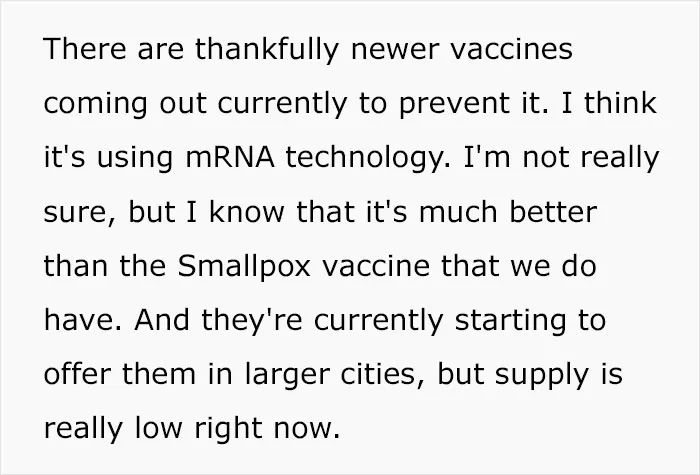Click the word "really" in last line
Viewport: 700px width, 475px height.
pyautogui.click(x=83, y=430)
